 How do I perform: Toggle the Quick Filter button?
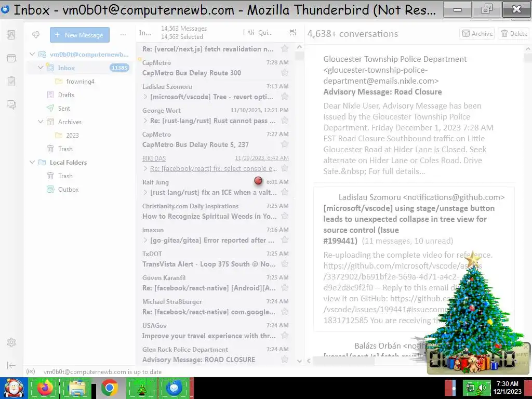260,33
